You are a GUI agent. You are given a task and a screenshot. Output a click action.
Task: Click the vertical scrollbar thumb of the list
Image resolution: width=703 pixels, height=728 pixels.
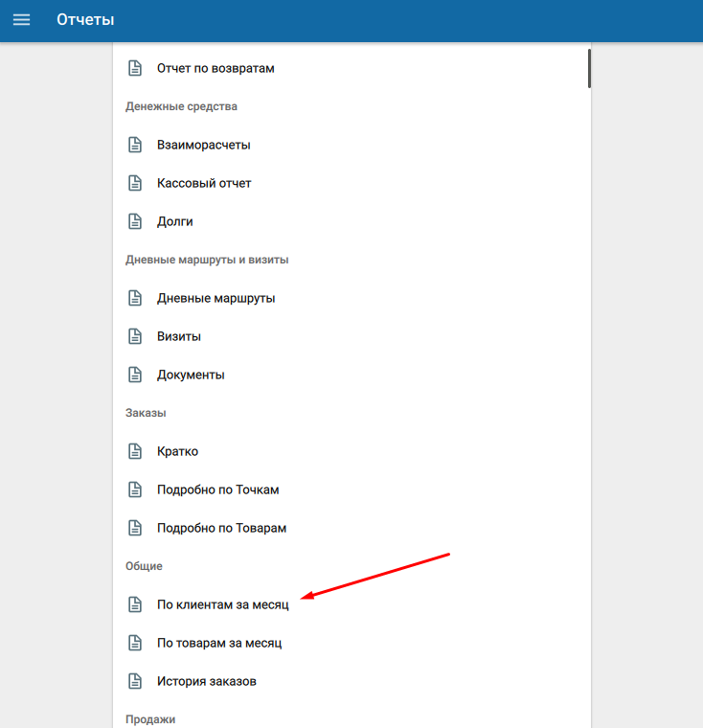pos(589,69)
